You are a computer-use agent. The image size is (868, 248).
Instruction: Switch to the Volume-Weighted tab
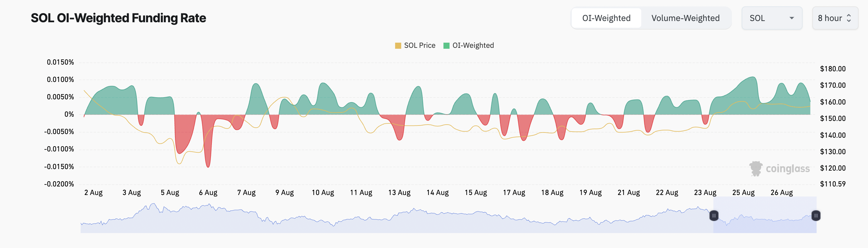(685, 18)
